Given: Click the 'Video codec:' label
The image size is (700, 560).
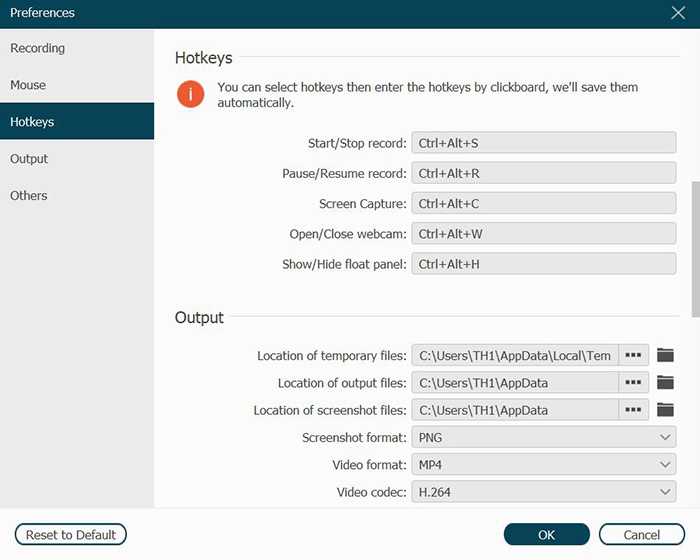Looking at the screenshot, I should point(371,492).
